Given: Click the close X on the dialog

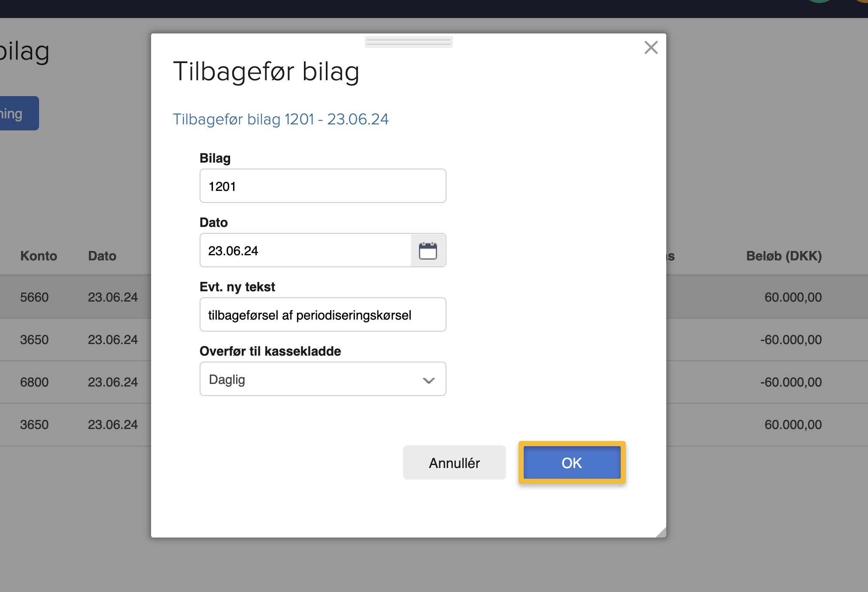Looking at the screenshot, I should pyautogui.click(x=651, y=48).
